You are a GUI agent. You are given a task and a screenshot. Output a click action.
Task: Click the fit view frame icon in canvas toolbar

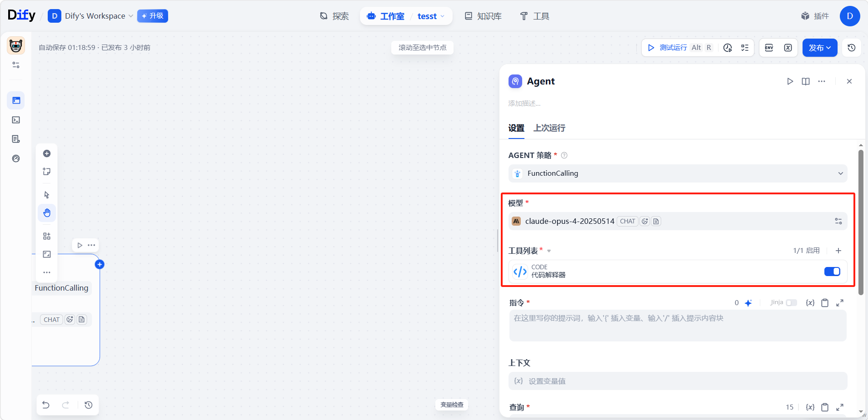tap(47, 254)
